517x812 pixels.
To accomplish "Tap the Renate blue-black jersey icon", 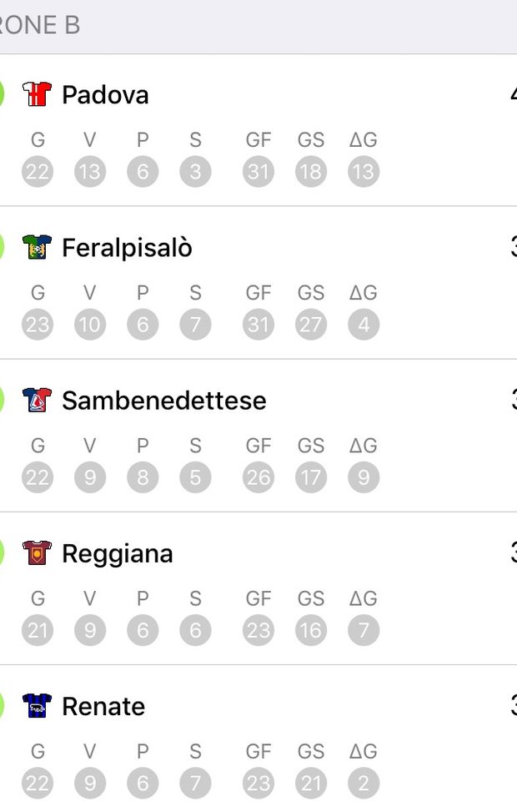I will [37, 705].
